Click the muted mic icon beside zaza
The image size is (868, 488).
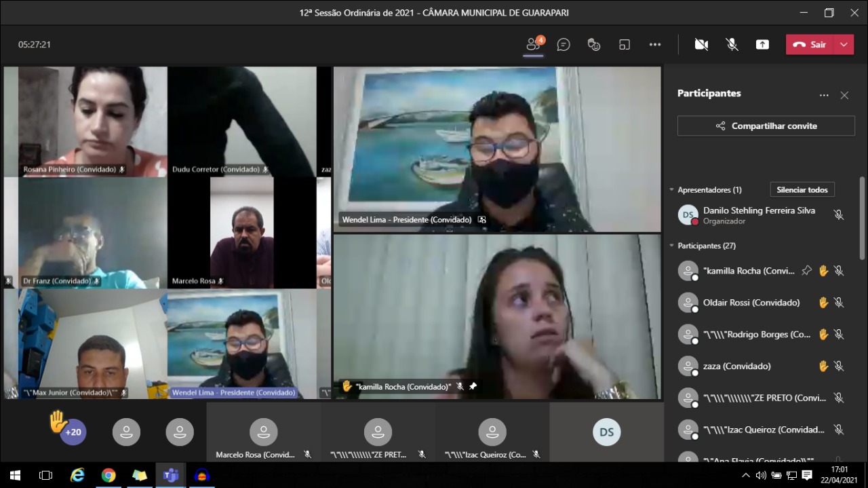[839, 367]
